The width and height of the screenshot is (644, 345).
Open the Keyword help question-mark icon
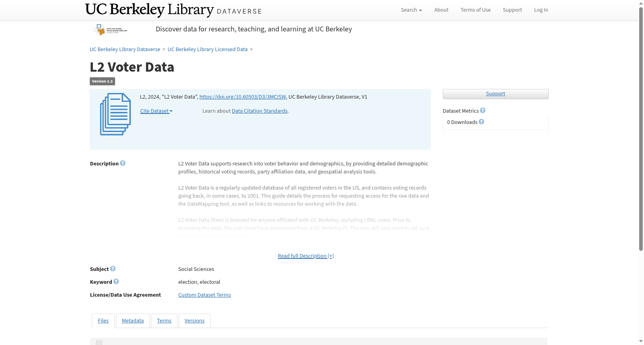[x=116, y=282]
